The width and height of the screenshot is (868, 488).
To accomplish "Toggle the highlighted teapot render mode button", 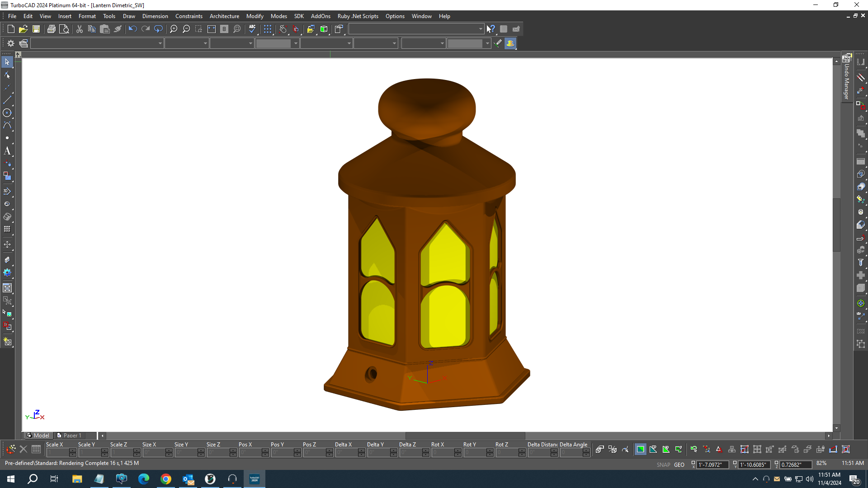I will (510, 43).
